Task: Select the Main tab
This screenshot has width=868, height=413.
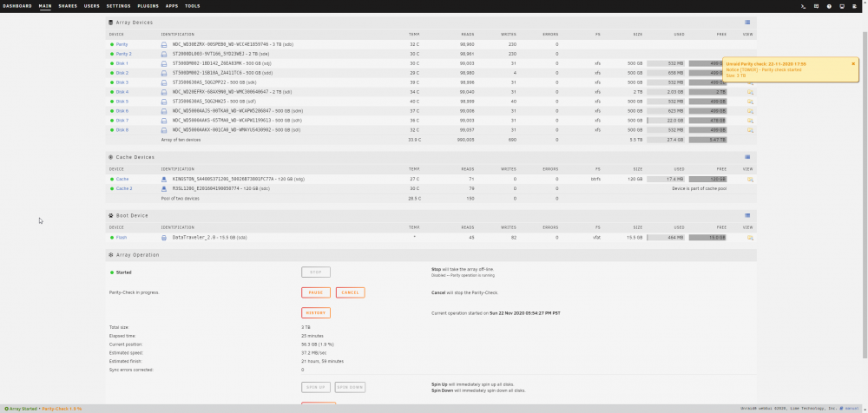Action: pos(45,6)
